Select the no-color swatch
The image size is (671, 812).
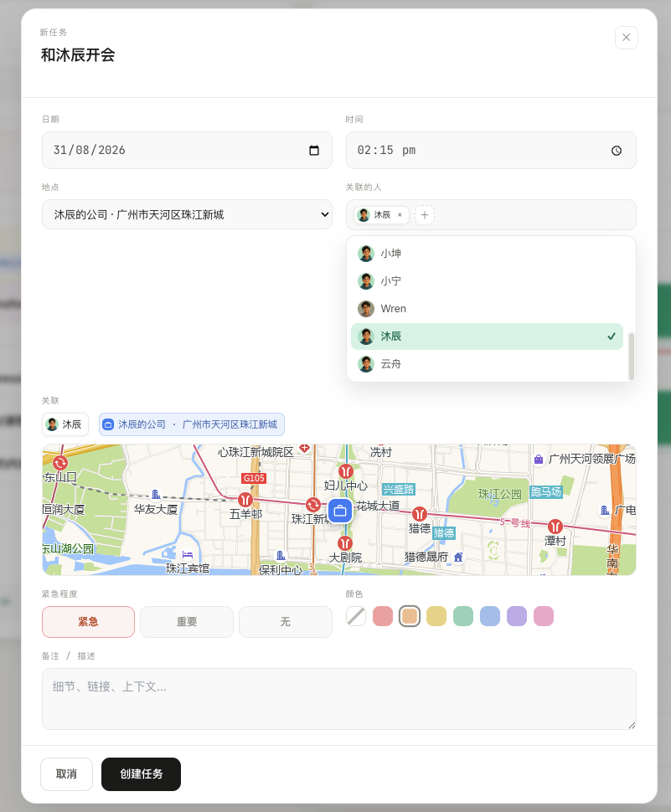pyautogui.click(x=356, y=616)
